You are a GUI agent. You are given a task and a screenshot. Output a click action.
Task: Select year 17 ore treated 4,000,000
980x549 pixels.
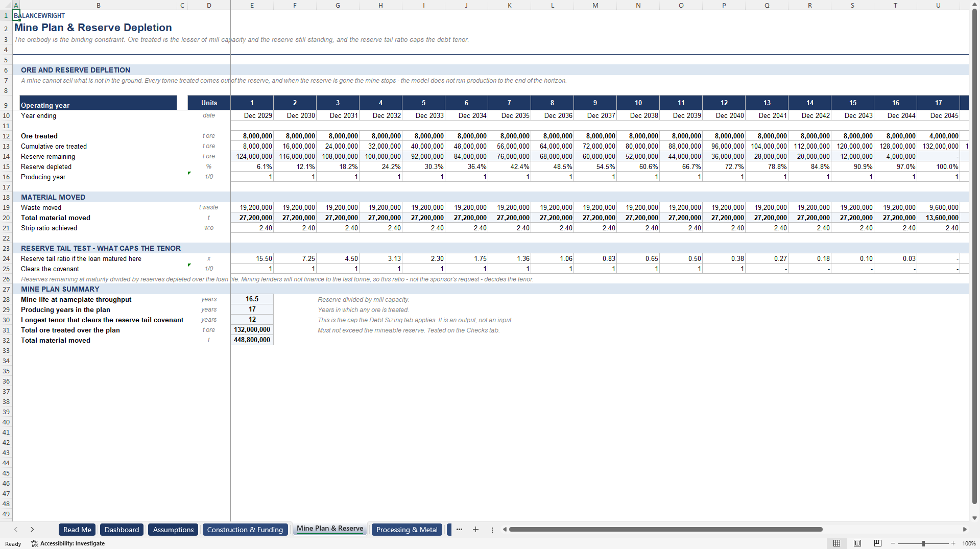pyautogui.click(x=938, y=136)
